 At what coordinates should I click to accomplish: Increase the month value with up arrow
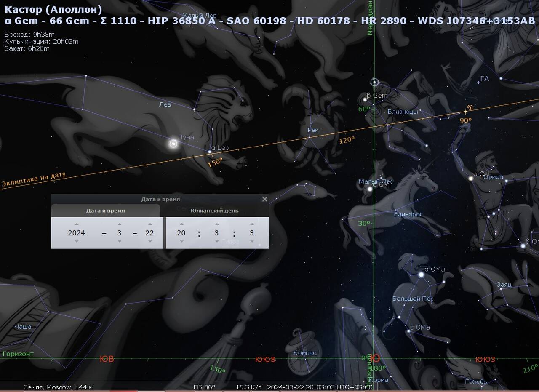pyautogui.click(x=120, y=224)
